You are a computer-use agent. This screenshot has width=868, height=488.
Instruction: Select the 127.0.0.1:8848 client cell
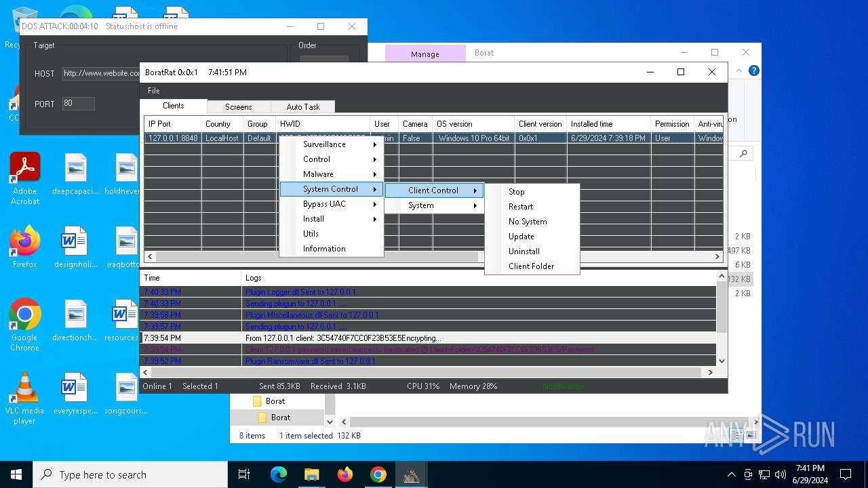click(x=172, y=138)
